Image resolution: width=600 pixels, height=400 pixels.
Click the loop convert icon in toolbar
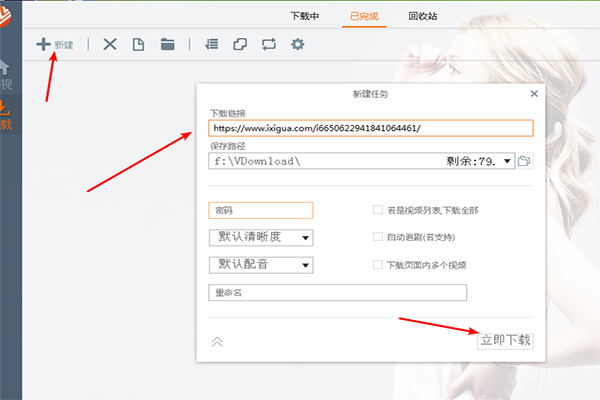point(268,44)
